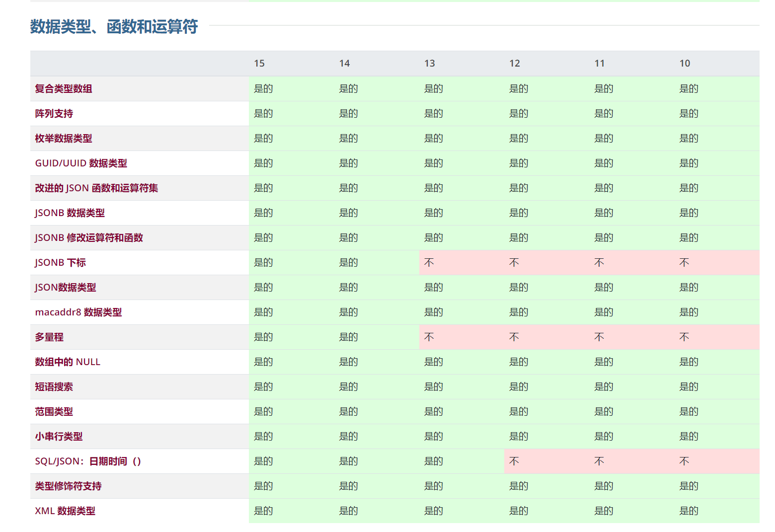The width and height of the screenshot is (775, 532).
Task: Click the 是的 cell for XML 数据类型 version 10
Action: [717, 511]
